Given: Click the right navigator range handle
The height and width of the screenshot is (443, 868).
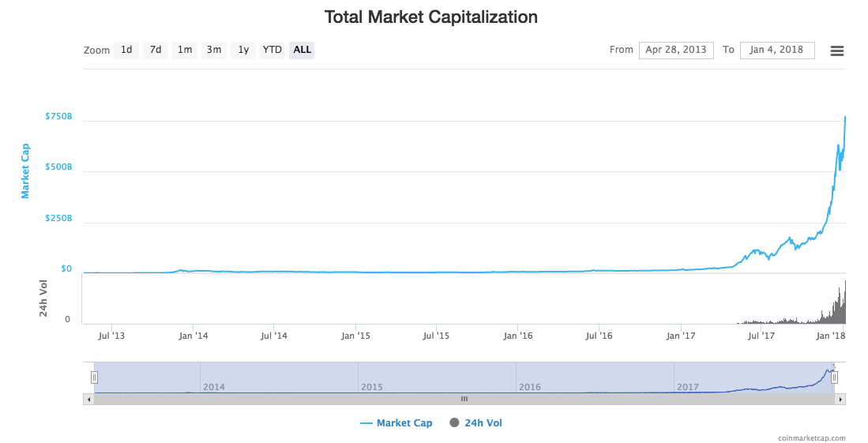Looking at the screenshot, I should coord(834,377).
